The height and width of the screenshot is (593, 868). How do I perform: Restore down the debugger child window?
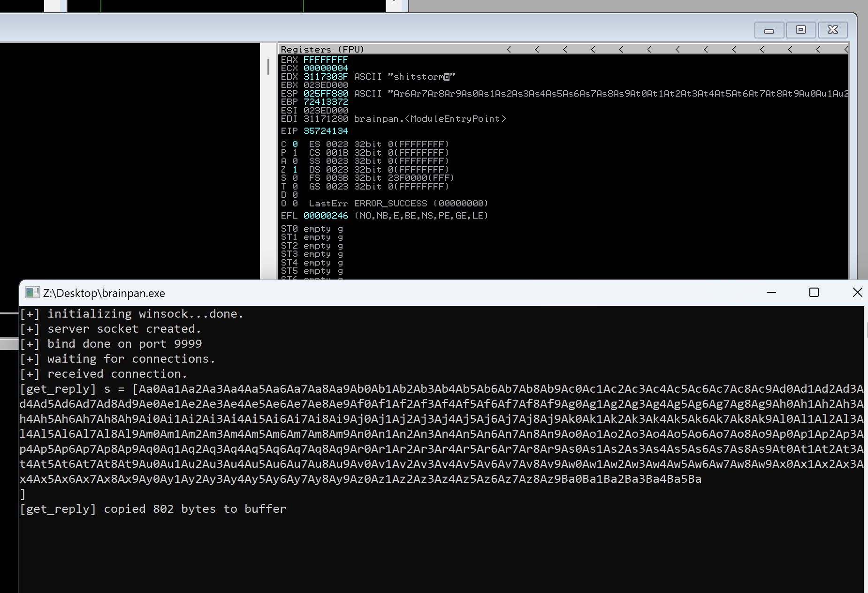801,30
